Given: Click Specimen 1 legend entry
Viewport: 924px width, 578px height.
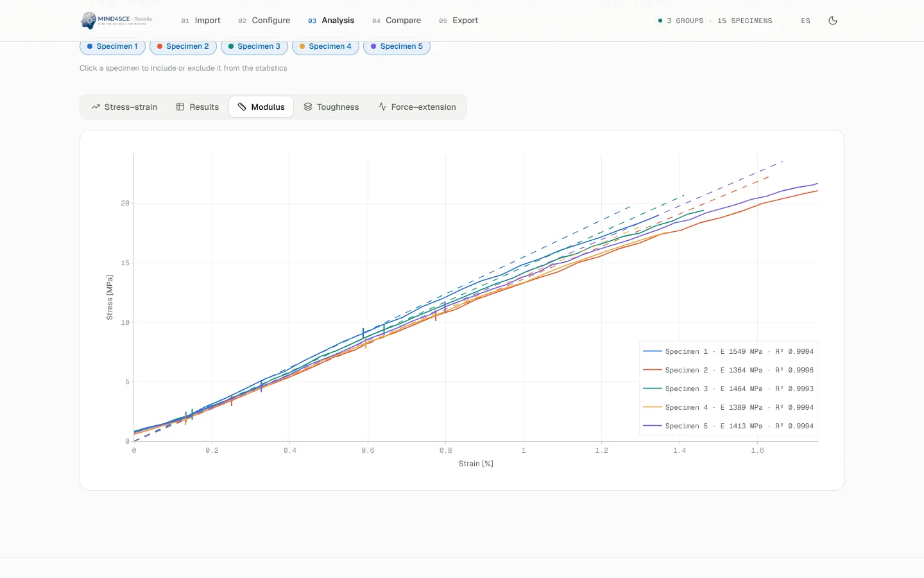Looking at the screenshot, I should (728, 351).
